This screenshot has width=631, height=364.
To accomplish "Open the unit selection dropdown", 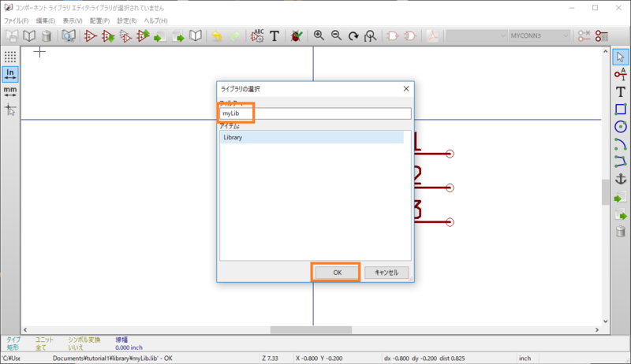I will coord(476,35).
